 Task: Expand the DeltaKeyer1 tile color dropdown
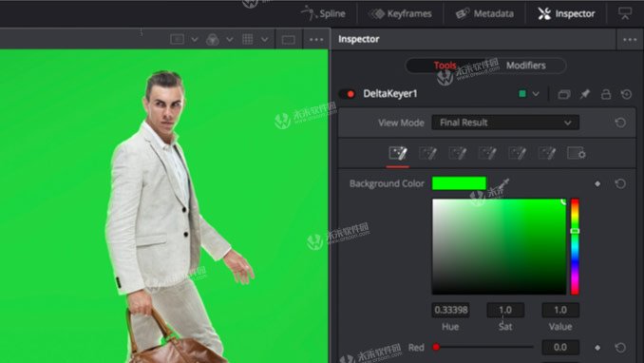536,94
